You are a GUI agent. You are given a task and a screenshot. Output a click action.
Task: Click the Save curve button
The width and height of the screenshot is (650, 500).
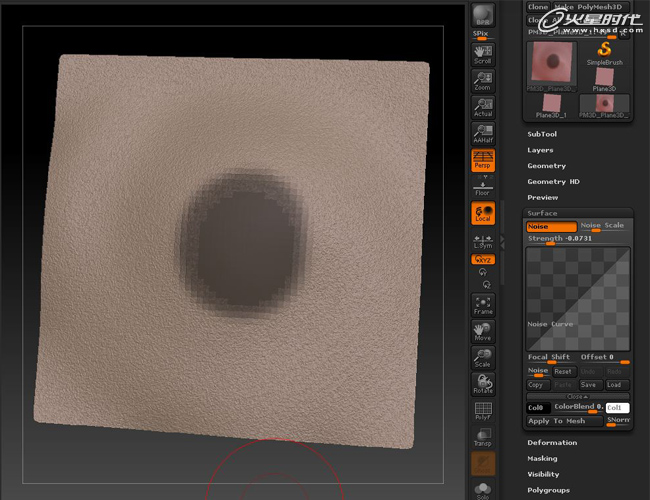[x=590, y=385]
